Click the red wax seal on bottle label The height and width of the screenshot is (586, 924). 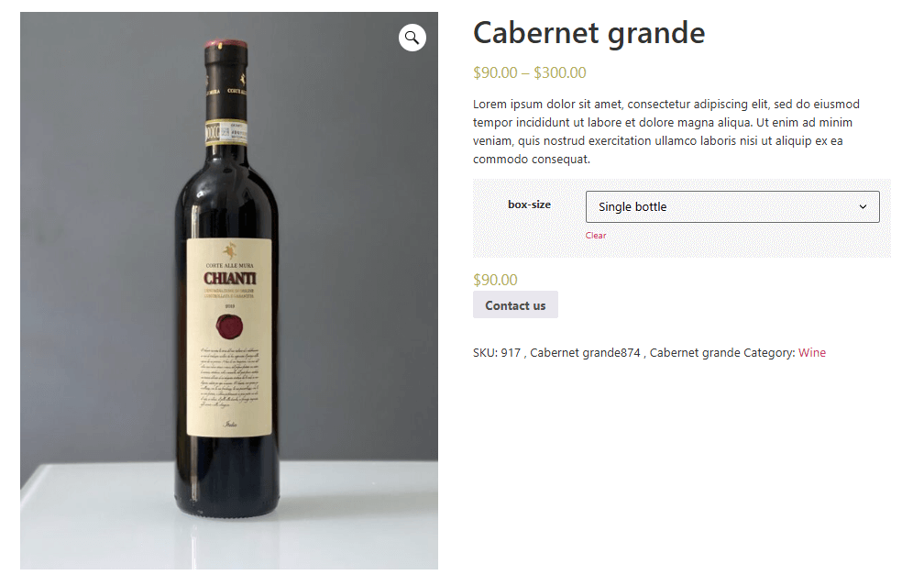(x=228, y=326)
